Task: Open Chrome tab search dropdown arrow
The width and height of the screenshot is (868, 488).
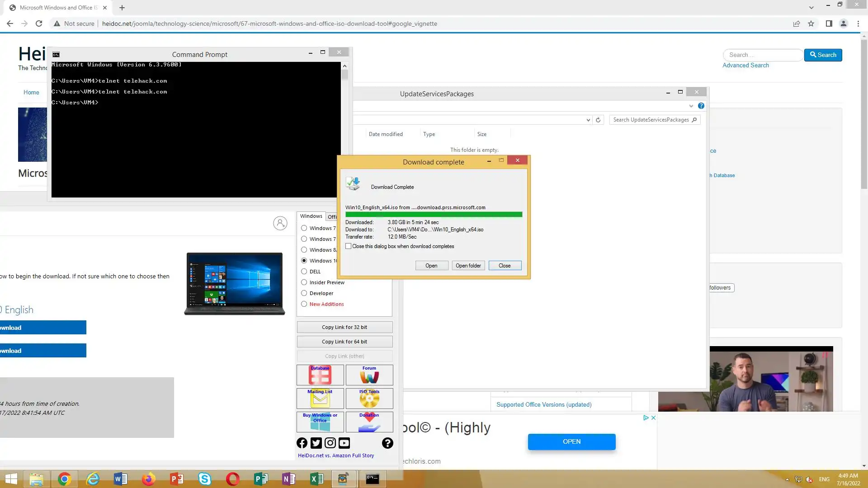Action: pos(811,8)
